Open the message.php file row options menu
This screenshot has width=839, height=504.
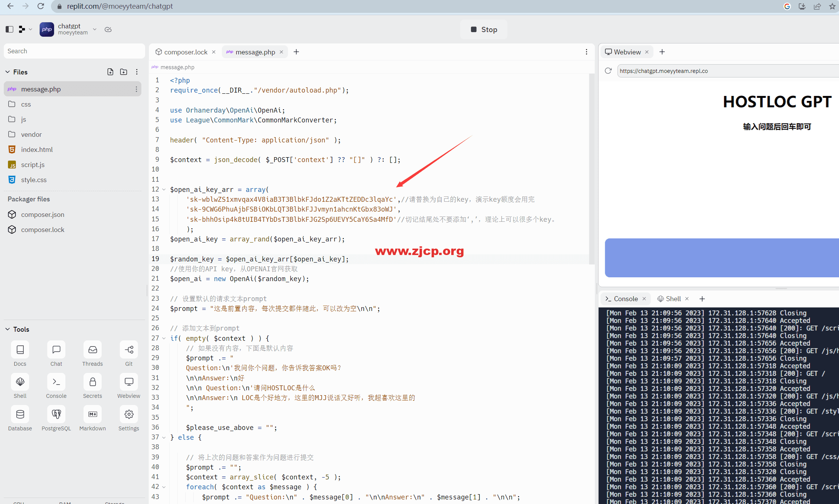coord(136,89)
